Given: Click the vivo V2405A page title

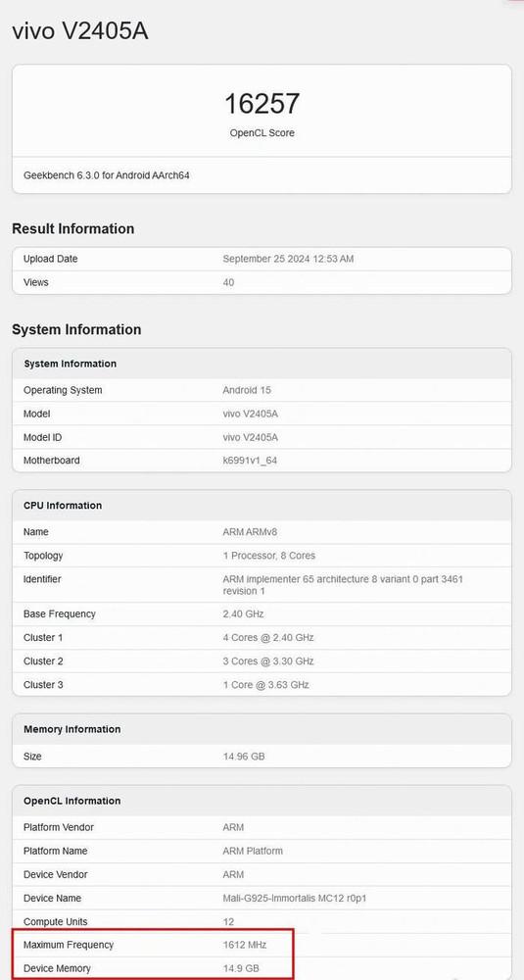Looking at the screenshot, I should point(80,30).
